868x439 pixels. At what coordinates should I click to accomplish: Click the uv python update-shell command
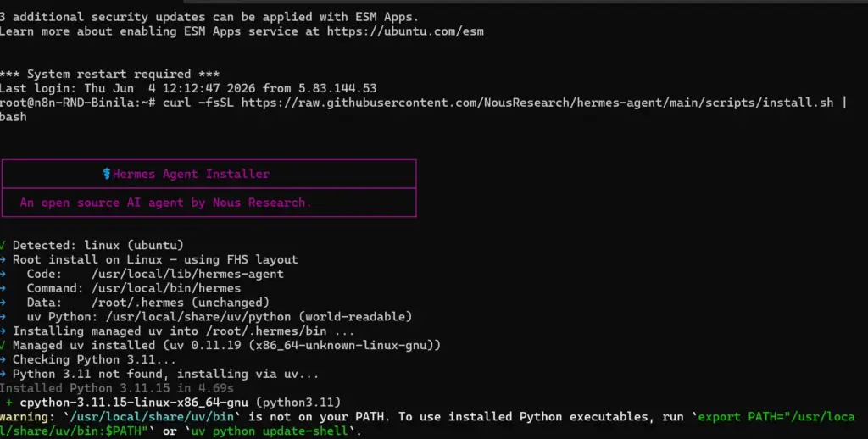pyautogui.click(x=270, y=431)
